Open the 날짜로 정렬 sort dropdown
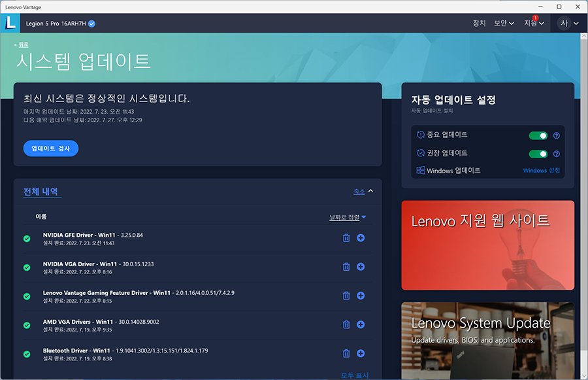Image resolution: width=588 pixels, height=380 pixels. 348,217
